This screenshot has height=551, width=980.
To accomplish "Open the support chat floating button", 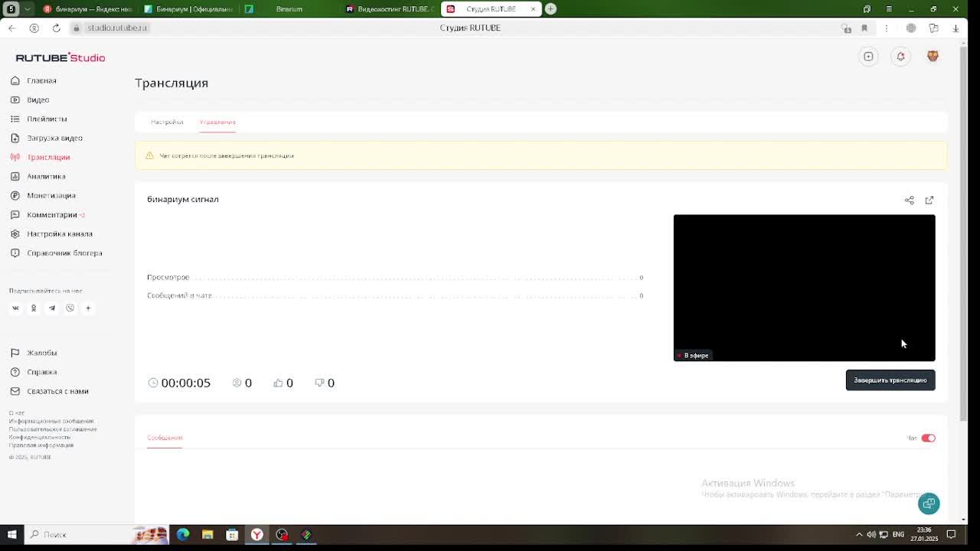I will pos(929,504).
